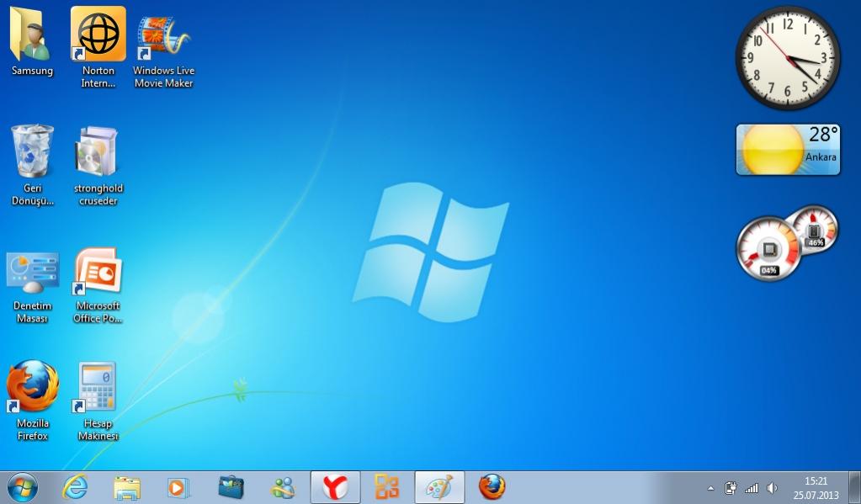
Task: Open the volume speaker control in tray
Action: 772,488
